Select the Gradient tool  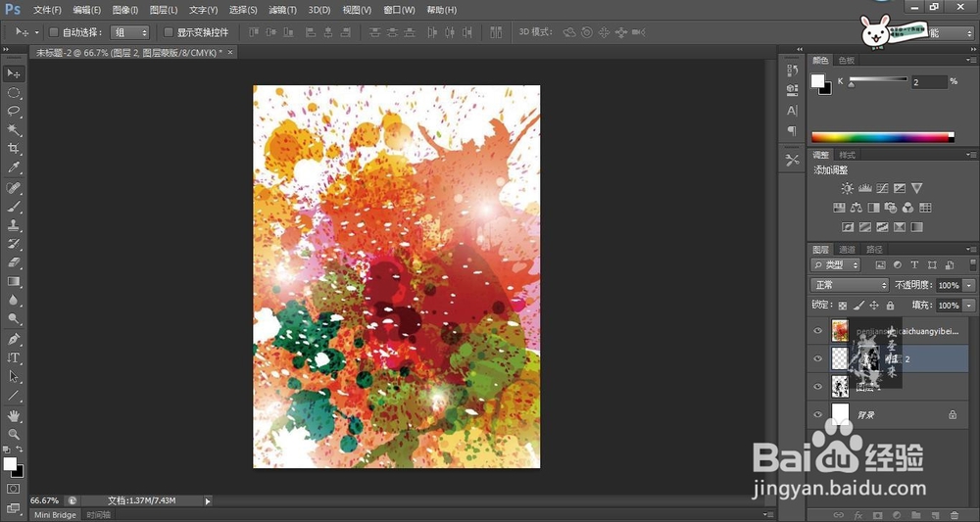[14, 282]
